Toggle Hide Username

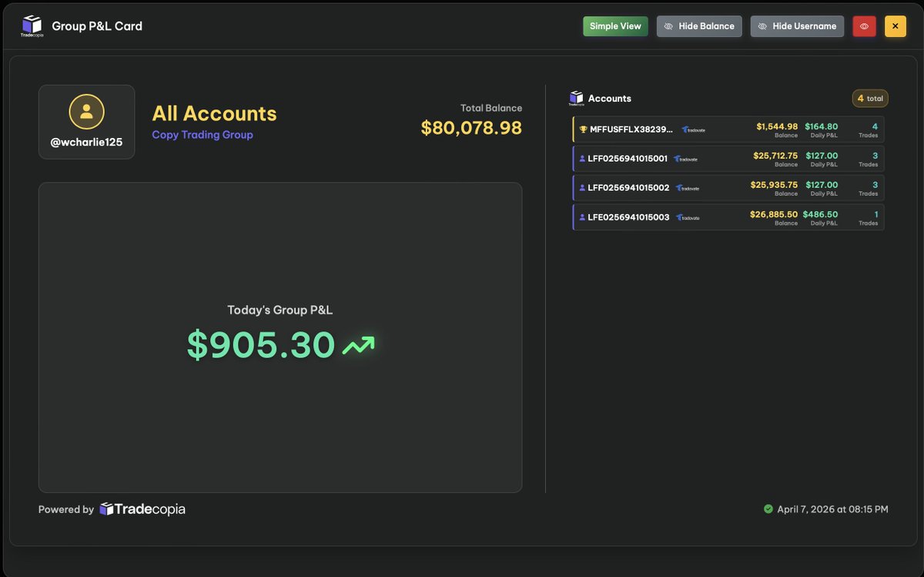coord(797,26)
